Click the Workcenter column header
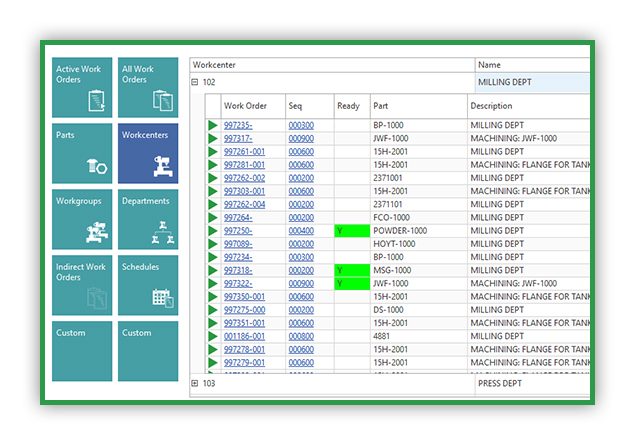This screenshot has width=635, height=445. (x=330, y=64)
